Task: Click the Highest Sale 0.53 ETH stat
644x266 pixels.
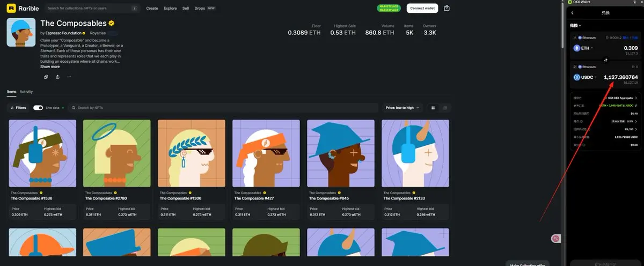Action: [343, 30]
